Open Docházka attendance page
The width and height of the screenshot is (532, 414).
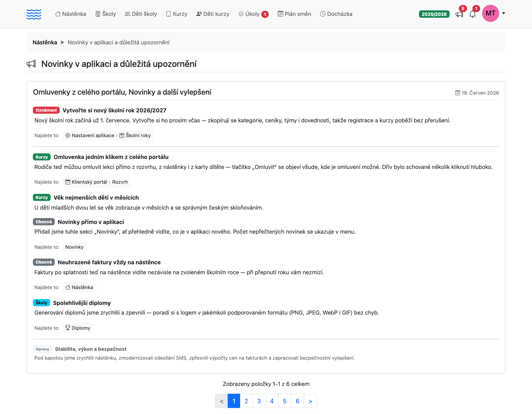click(336, 14)
